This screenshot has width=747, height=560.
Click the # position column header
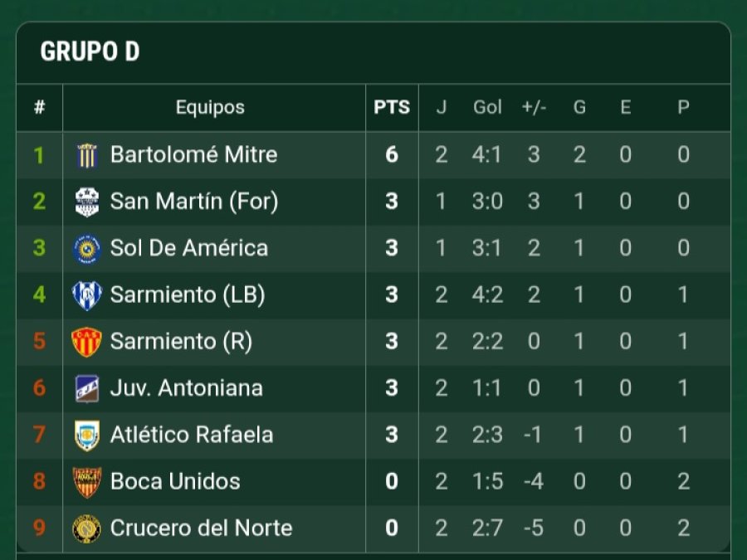39,108
